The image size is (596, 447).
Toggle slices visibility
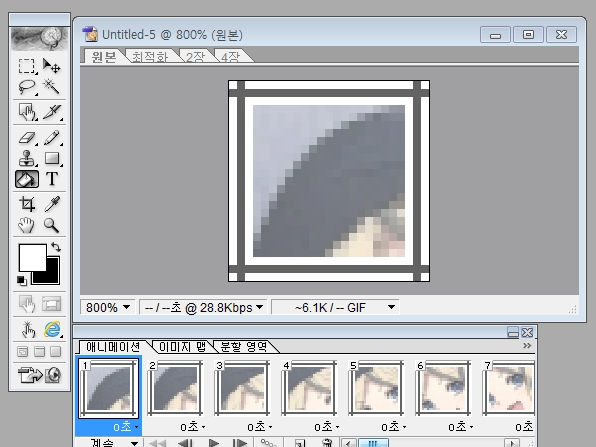pyautogui.click(x=51, y=304)
